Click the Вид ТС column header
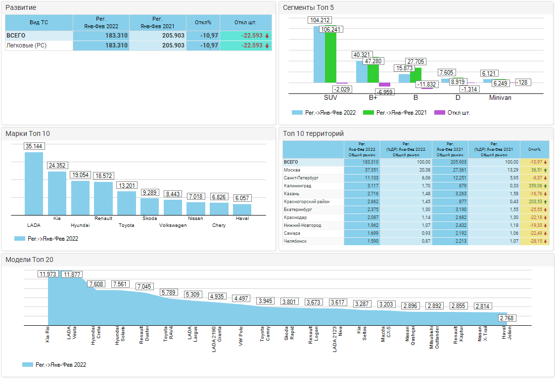The height and width of the screenshot is (392, 555). tap(39, 22)
